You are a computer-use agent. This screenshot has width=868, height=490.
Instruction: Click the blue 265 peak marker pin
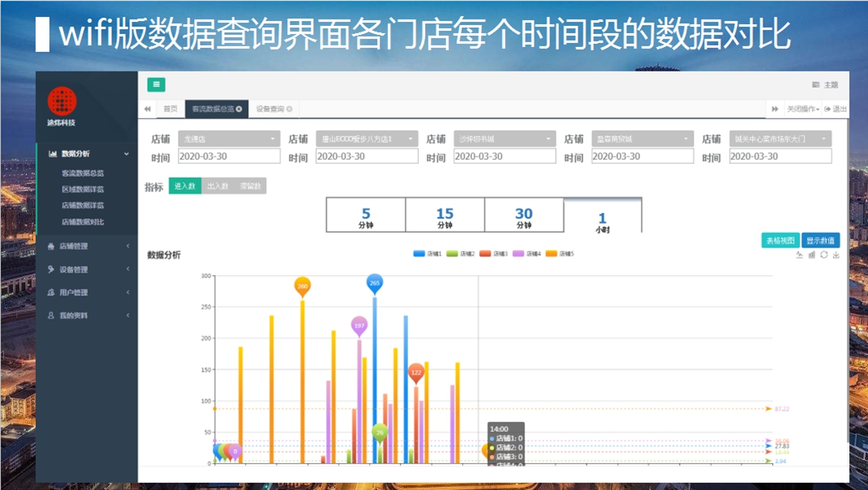[x=375, y=284]
